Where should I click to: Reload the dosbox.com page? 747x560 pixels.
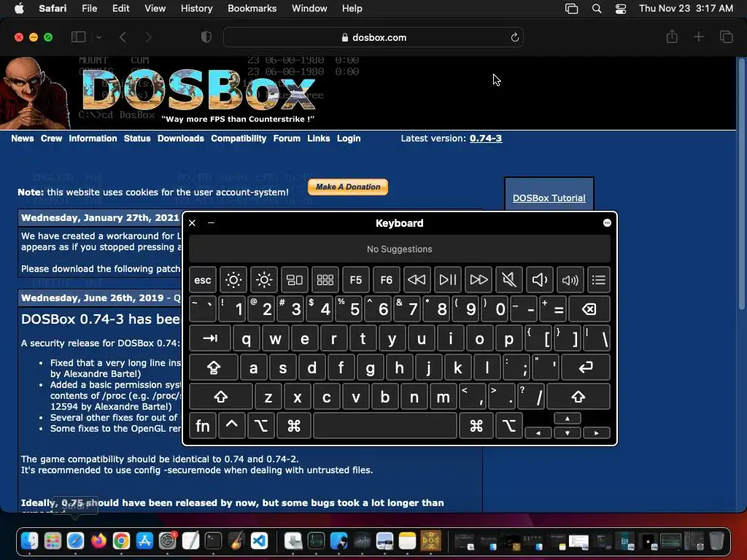click(514, 37)
